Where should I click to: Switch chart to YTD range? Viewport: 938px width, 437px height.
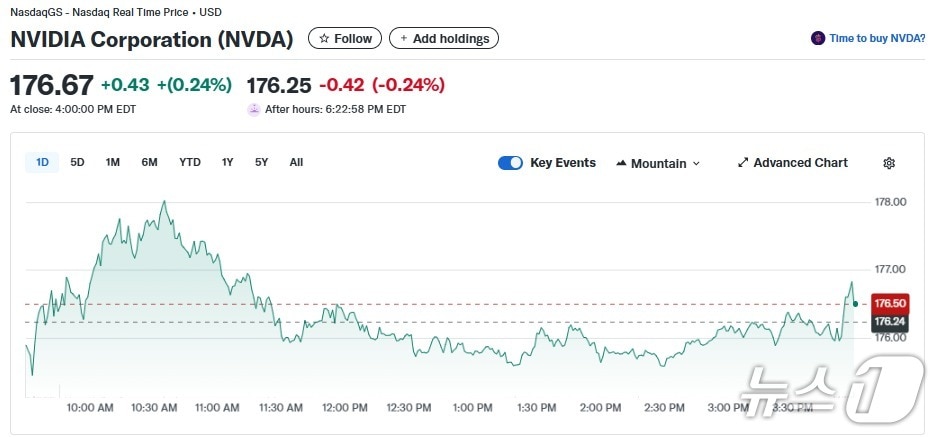[x=190, y=162]
